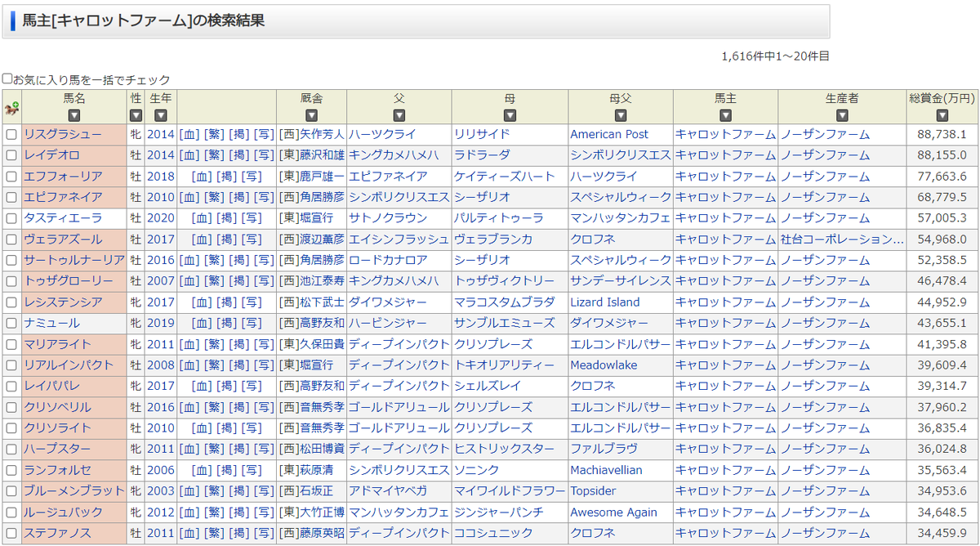This screenshot has height=546, width=980.
Task: Tick the checkbox for トゥザグローリー
Action: [11, 281]
